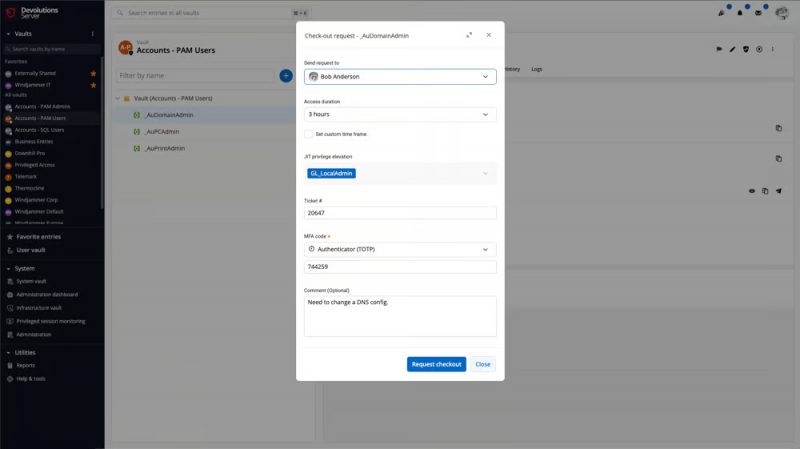Collapse the Vault (Accounts - PAM Users) folder
This screenshot has height=449, width=800.
tap(118, 98)
